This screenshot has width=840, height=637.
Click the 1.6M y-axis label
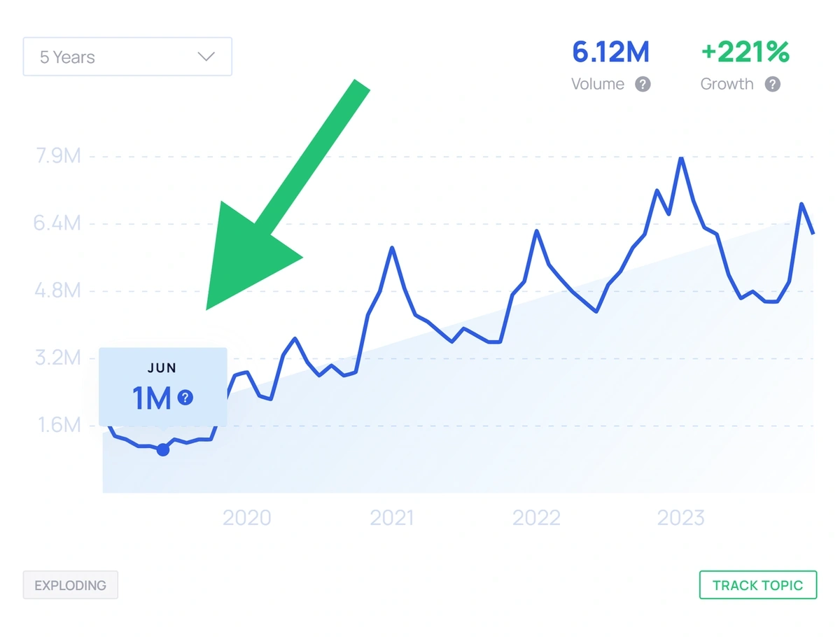58,425
